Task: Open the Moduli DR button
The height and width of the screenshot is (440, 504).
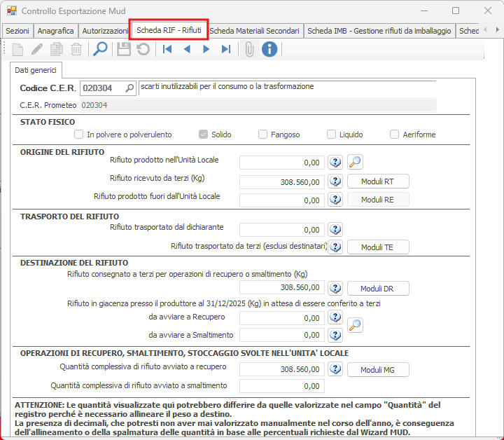Action: 378,288
